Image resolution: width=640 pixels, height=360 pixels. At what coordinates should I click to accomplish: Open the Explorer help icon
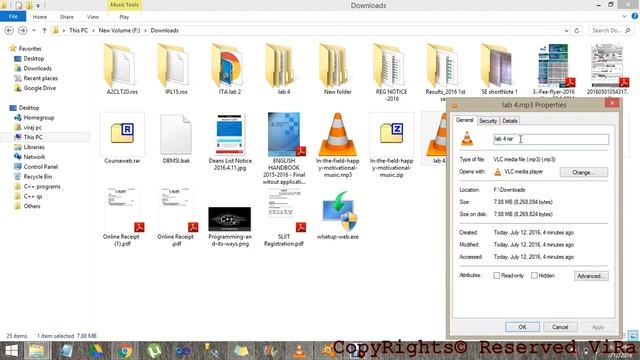(x=635, y=16)
